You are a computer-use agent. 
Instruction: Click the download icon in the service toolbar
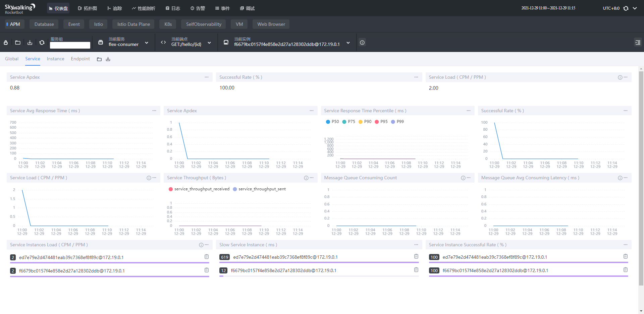tap(30, 43)
